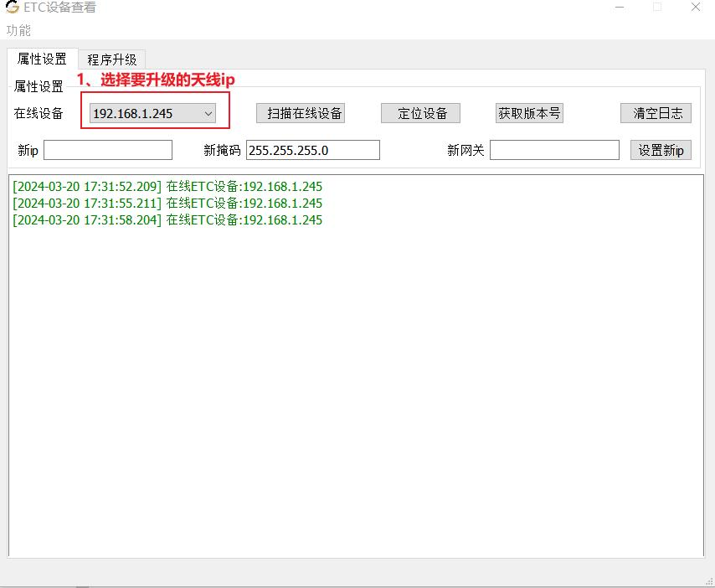Open the 功能 menu
This screenshot has height=588, width=715.
(18, 30)
